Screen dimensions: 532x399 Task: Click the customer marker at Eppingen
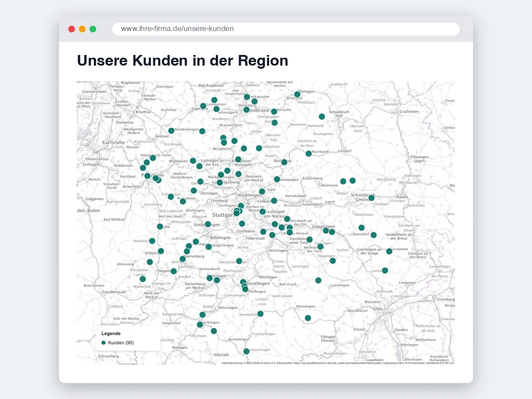tap(203, 106)
